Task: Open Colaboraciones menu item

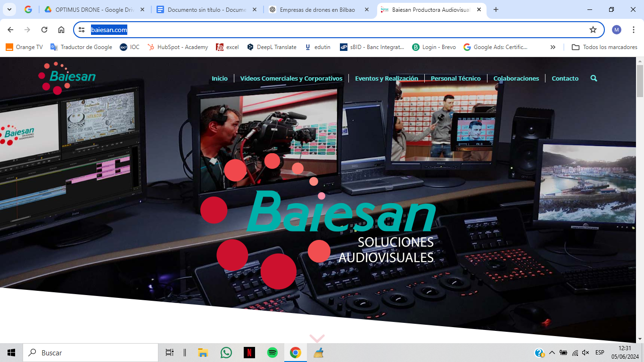Action: click(x=516, y=79)
